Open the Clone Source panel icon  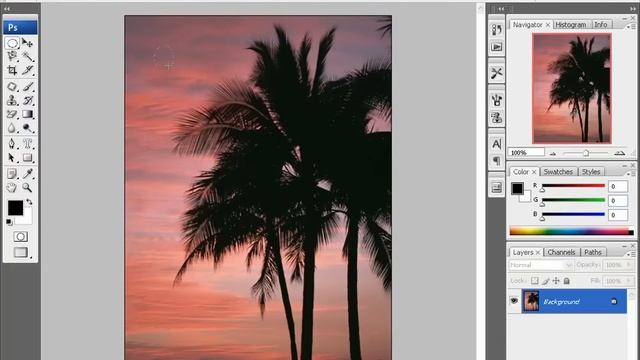click(x=496, y=118)
